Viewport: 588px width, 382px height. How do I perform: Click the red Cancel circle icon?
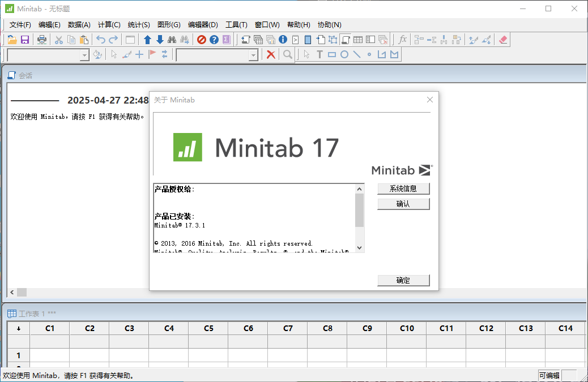201,40
